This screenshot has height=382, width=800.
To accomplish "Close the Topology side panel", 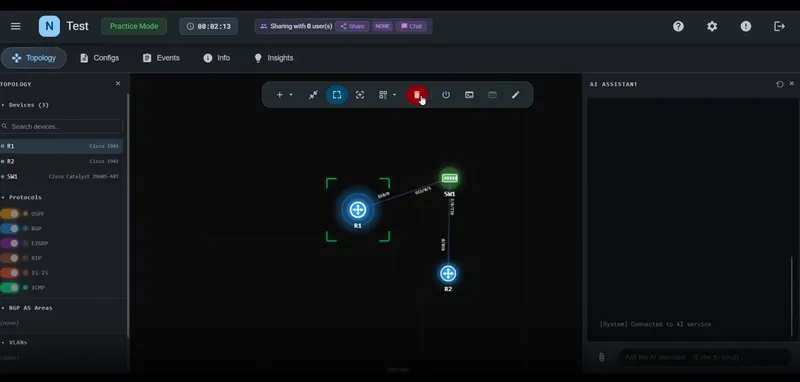I will [118, 84].
